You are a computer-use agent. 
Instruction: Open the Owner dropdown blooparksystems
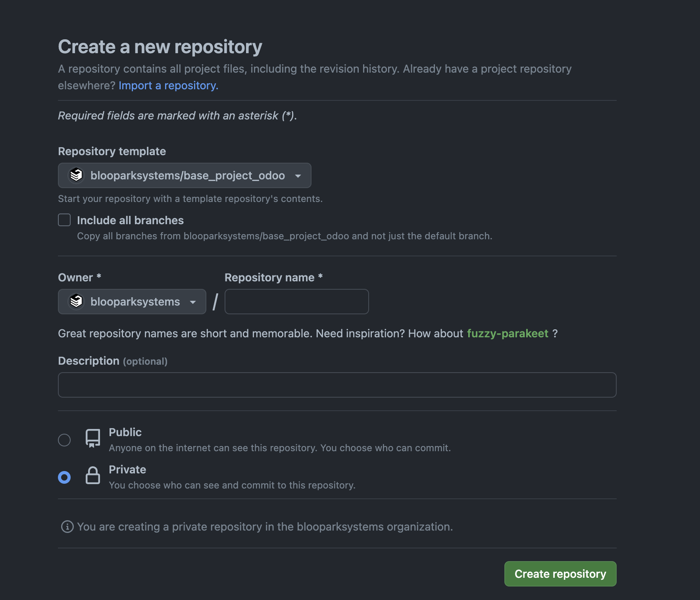pyautogui.click(x=132, y=302)
